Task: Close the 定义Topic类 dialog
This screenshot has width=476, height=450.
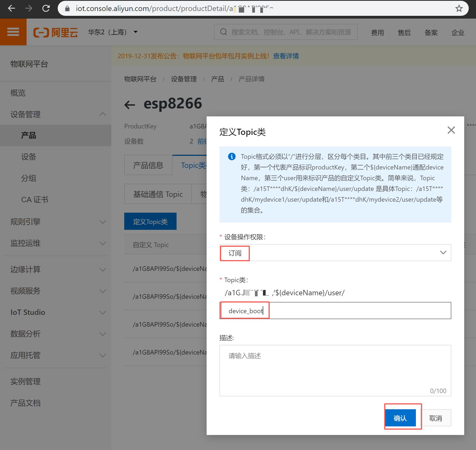Action: pos(451,130)
